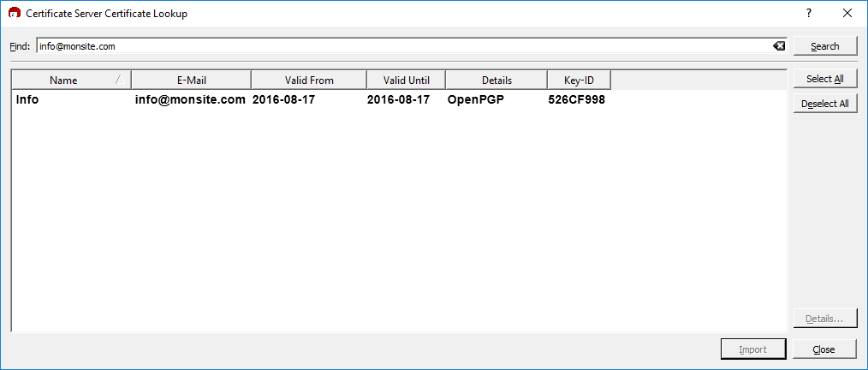Click the Select All button
The height and width of the screenshot is (370, 868).
(825, 79)
